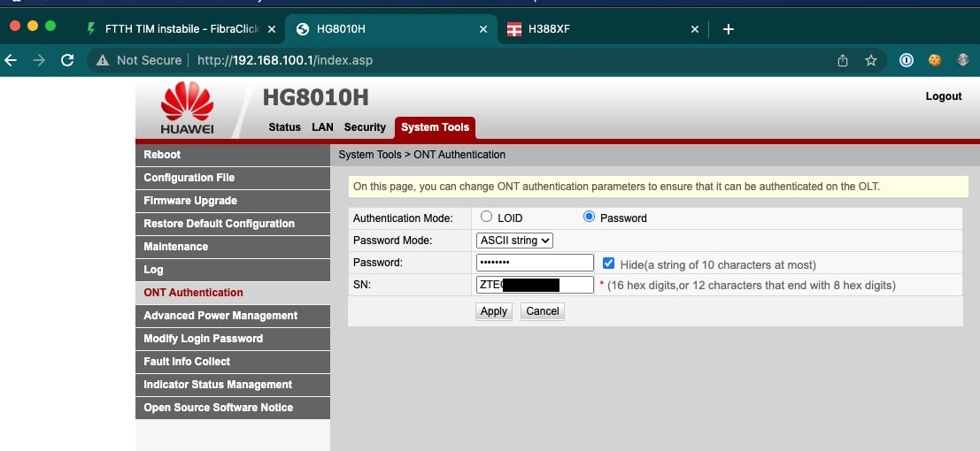Open Open Source Software Notice item

233,408
